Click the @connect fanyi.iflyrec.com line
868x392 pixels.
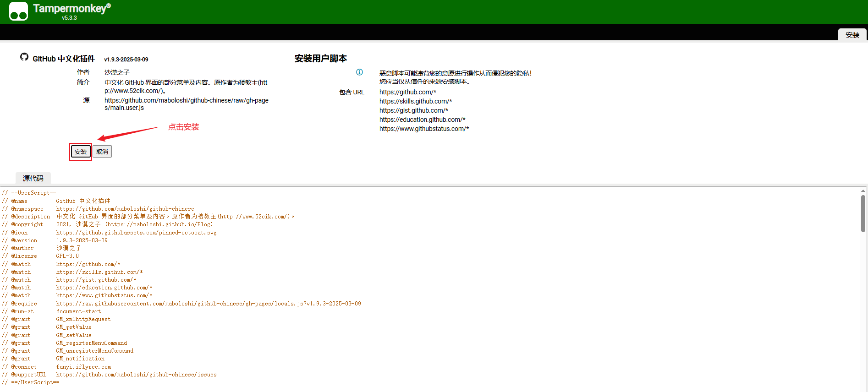coord(56,367)
